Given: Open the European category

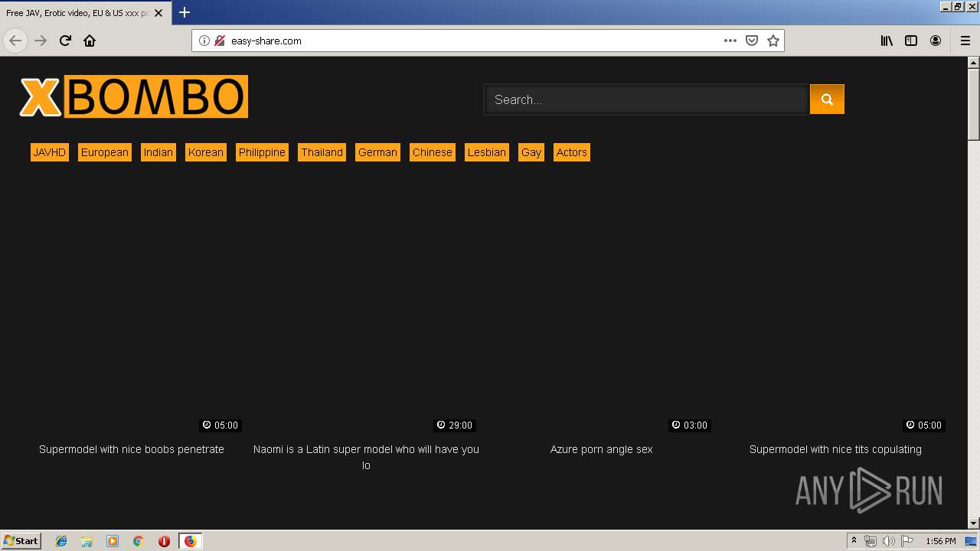Looking at the screenshot, I should click(105, 152).
